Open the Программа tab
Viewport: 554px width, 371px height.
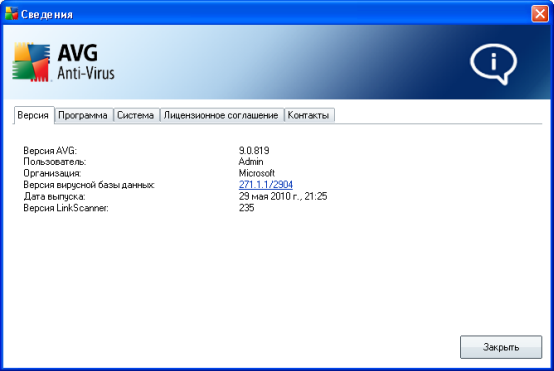83,116
